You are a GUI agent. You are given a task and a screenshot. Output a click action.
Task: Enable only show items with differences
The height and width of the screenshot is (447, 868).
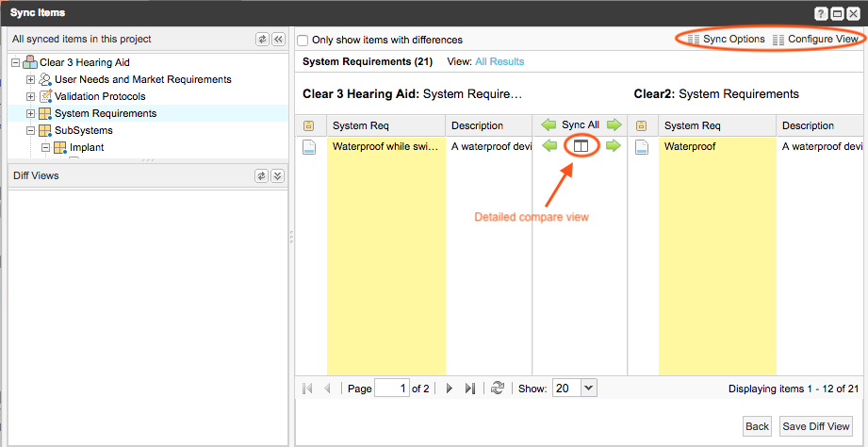(x=303, y=41)
